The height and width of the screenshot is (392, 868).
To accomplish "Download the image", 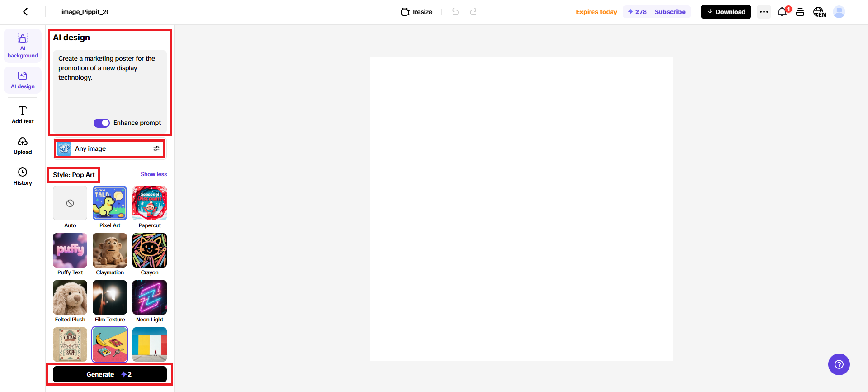I will pos(726,12).
